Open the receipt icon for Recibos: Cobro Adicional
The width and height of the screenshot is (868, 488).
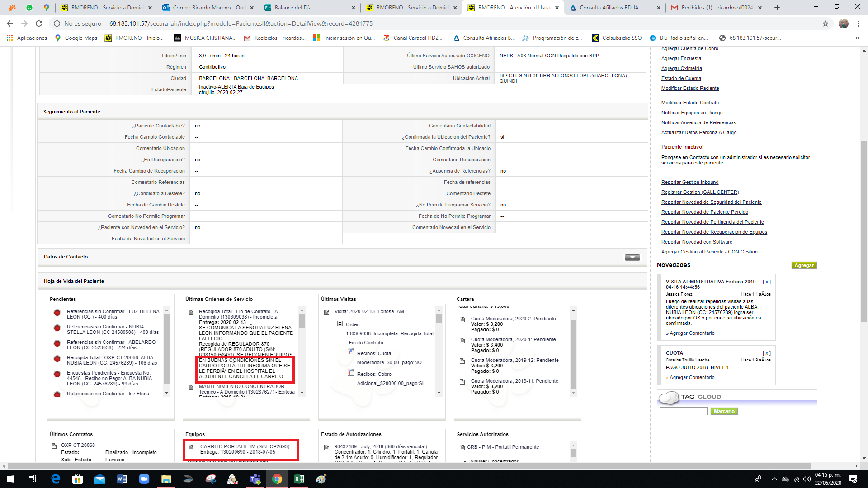351,372
